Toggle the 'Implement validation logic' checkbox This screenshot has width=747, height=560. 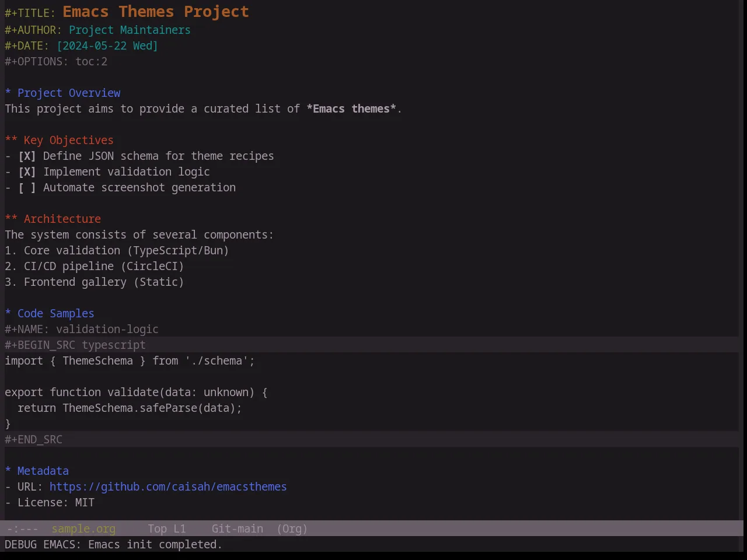[27, 171]
